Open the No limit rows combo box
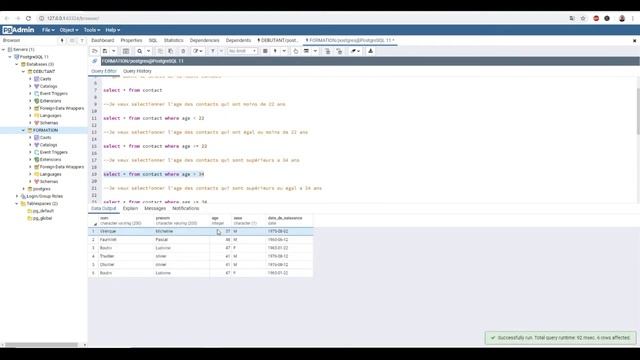 242,51
